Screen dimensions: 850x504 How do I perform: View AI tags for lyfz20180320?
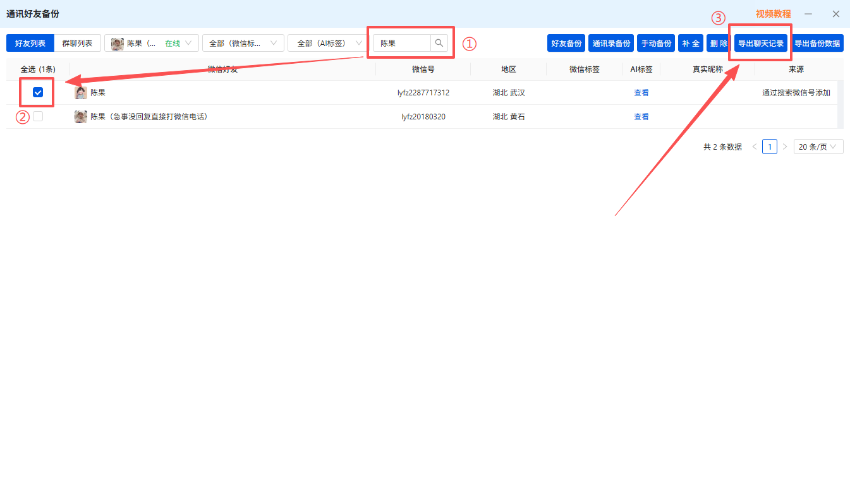tap(641, 117)
